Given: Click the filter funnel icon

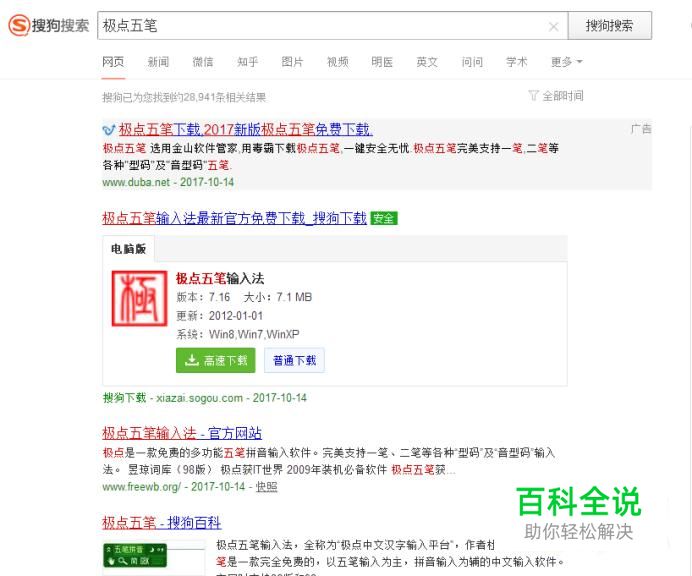Looking at the screenshot, I should coord(533,96).
